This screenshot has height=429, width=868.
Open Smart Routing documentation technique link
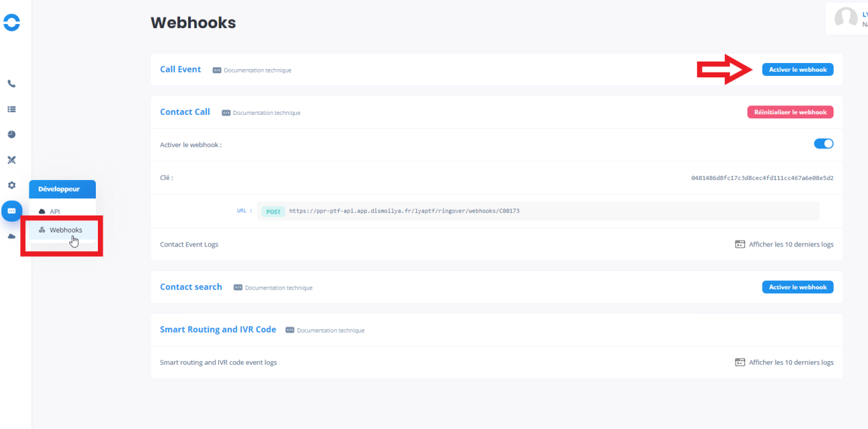330,330
